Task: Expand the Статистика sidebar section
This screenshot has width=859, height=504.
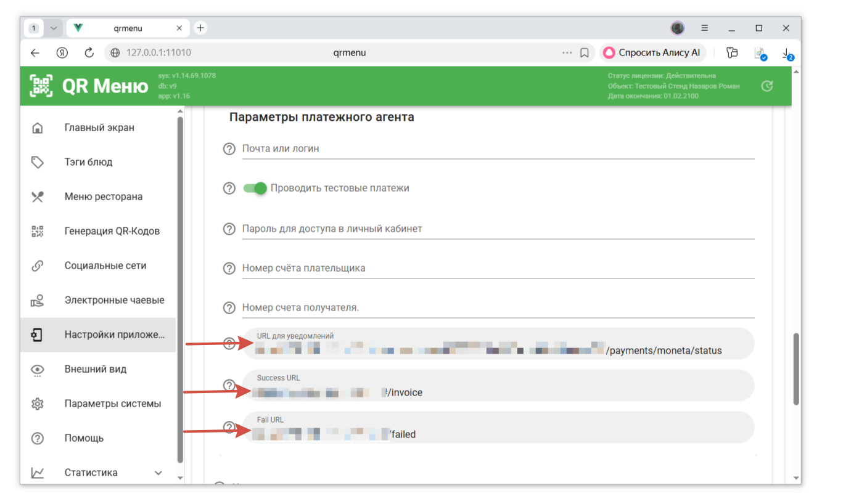Action: (x=158, y=473)
